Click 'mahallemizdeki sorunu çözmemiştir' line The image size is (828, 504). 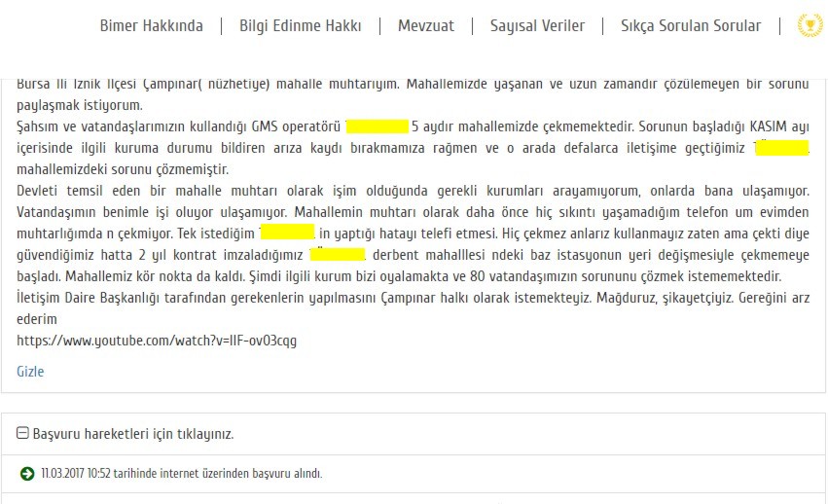123,169
